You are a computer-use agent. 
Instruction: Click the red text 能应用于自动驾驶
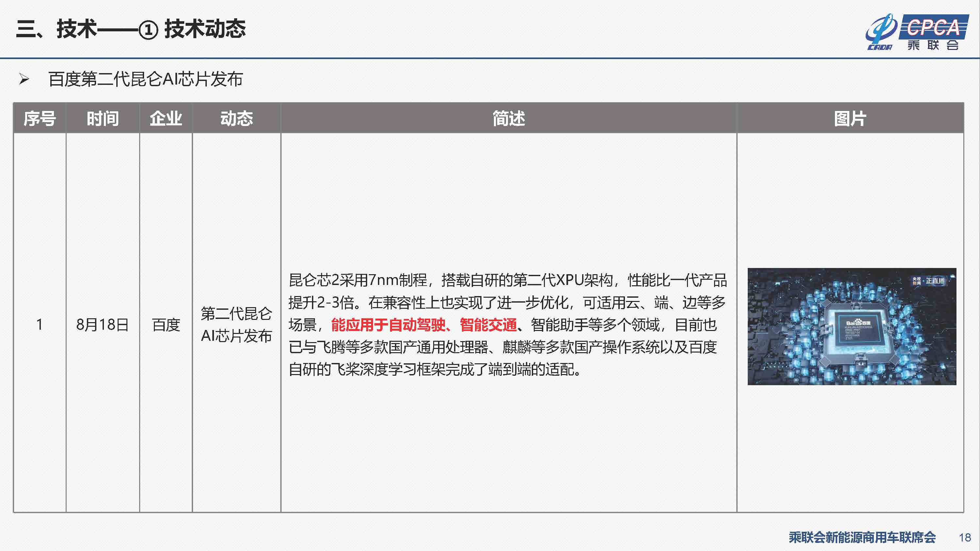[388, 325]
